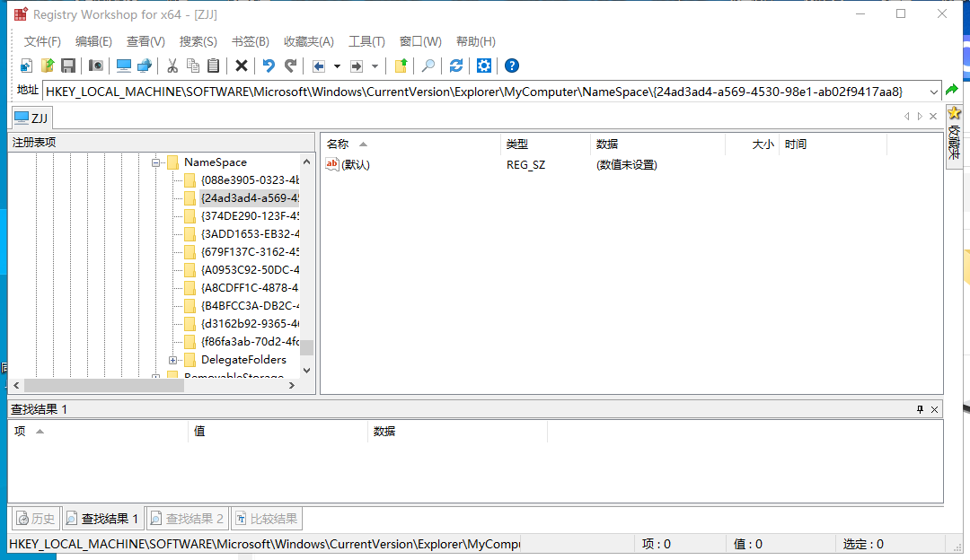Open the 书签(B) menu
This screenshot has height=560, width=970.
[x=250, y=41]
